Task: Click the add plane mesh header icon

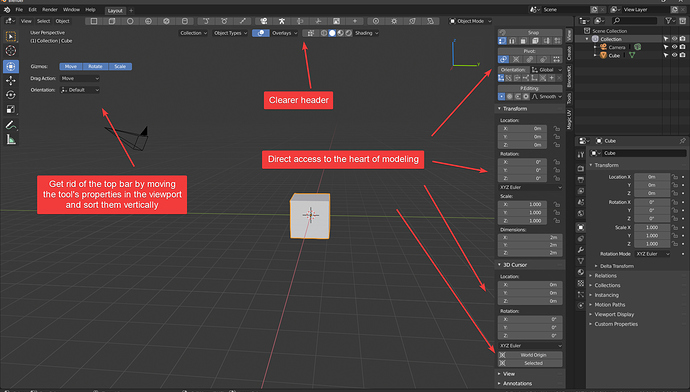Action: click(94, 21)
